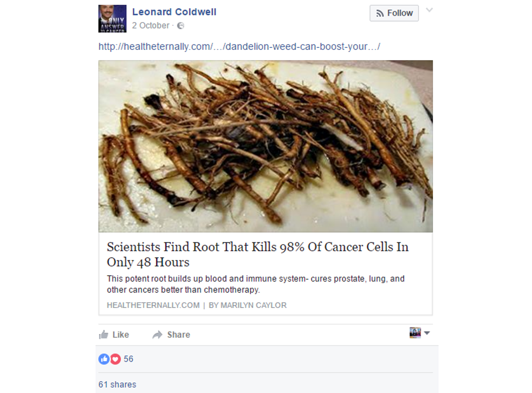
Task: Follow Leonard Coldwell
Action: click(394, 13)
